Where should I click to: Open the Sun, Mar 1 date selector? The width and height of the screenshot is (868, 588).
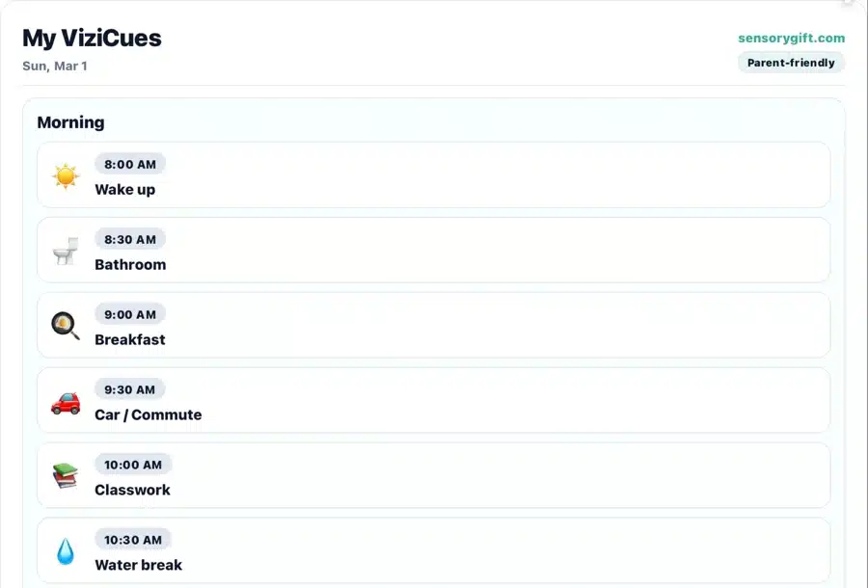pyautogui.click(x=53, y=66)
